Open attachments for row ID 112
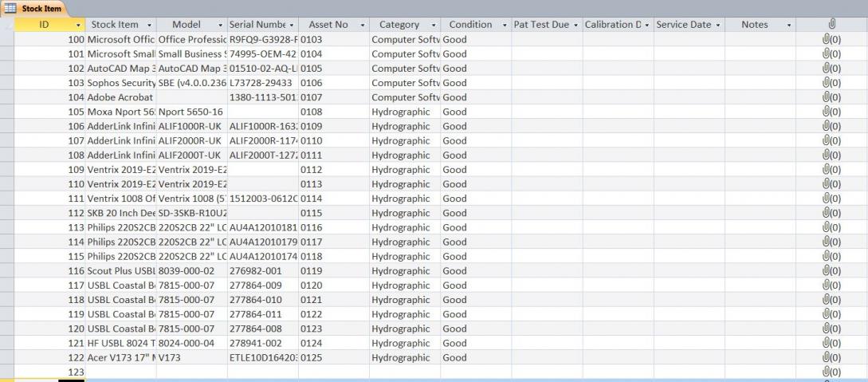 (x=831, y=213)
